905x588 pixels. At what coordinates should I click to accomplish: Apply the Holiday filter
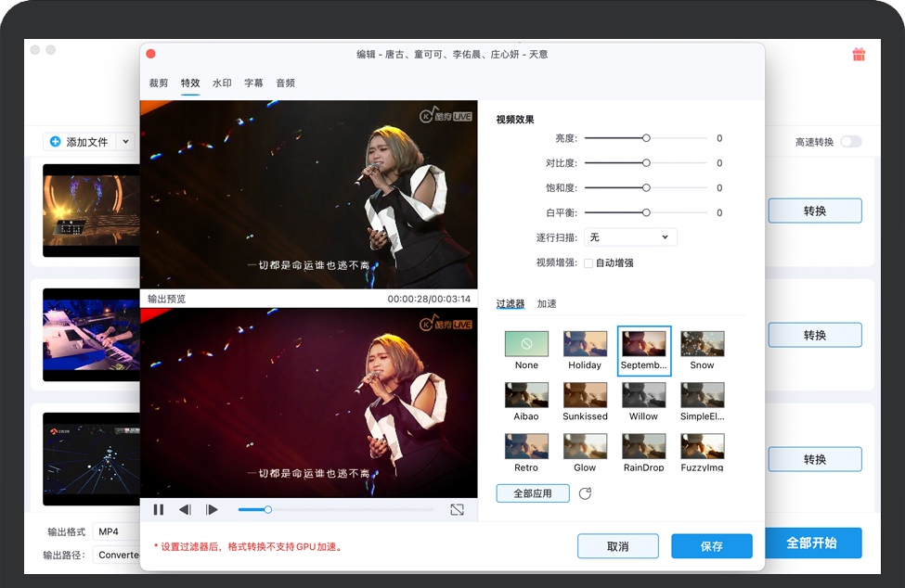[x=585, y=351]
